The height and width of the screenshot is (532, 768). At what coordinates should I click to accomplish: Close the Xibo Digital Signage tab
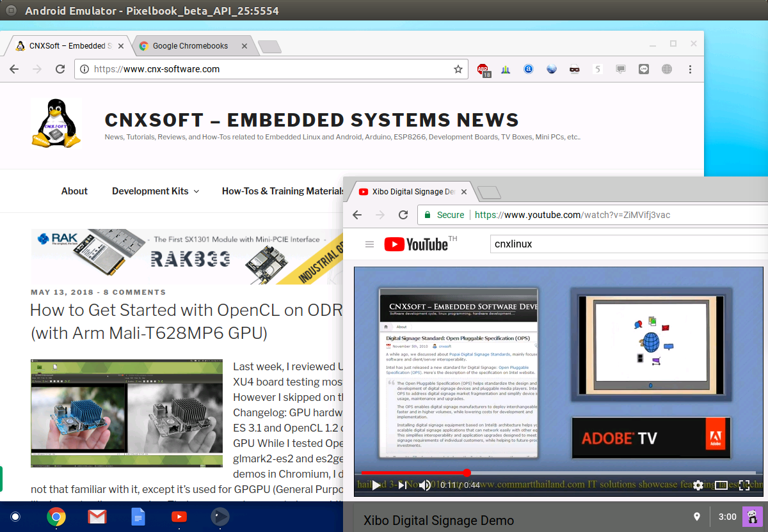coord(465,192)
